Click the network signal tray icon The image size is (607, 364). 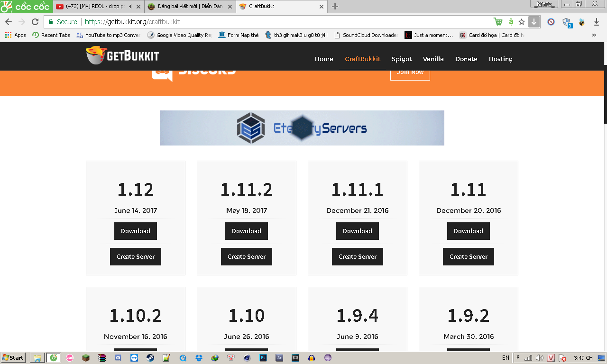pos(528,358)
